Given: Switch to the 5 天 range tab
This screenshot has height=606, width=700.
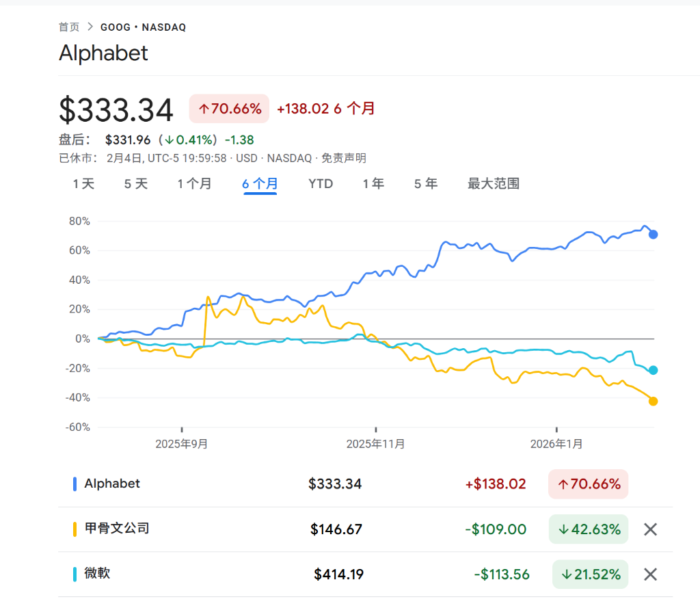Looking at the screenshot, I should coord(135,183).
